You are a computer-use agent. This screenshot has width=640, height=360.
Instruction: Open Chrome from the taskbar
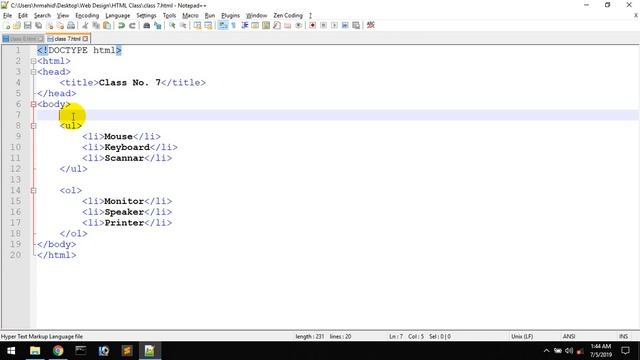[58, 351]
